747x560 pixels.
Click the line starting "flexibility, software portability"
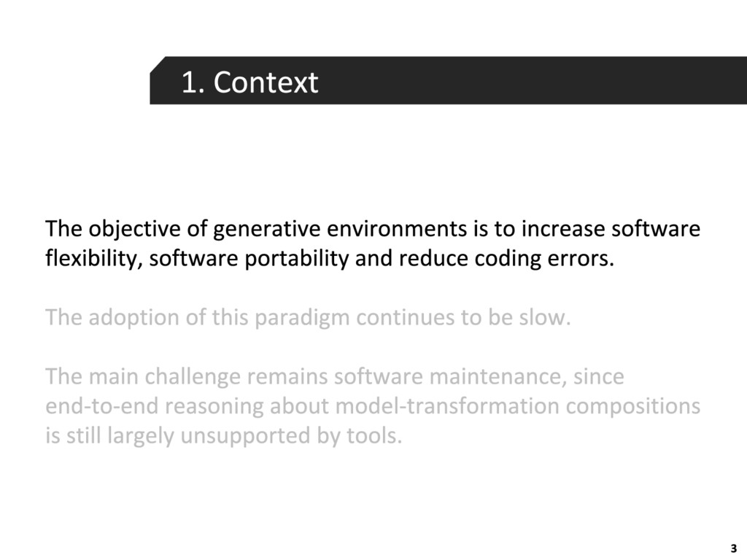tap(330, 259)
